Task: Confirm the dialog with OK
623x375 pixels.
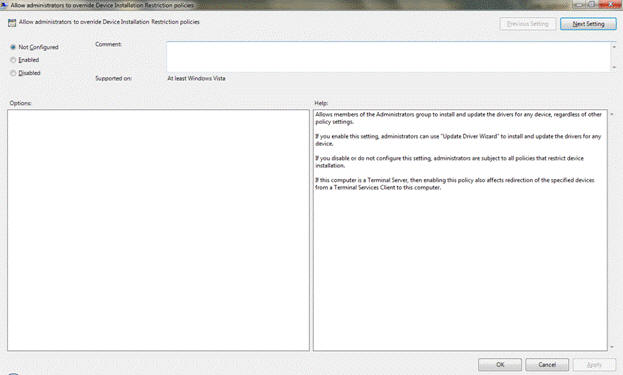Action: 500,364
